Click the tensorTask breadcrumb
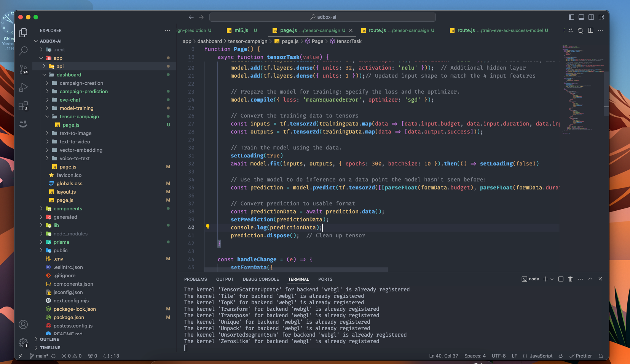630x364 pixels. tap(346, 41)
